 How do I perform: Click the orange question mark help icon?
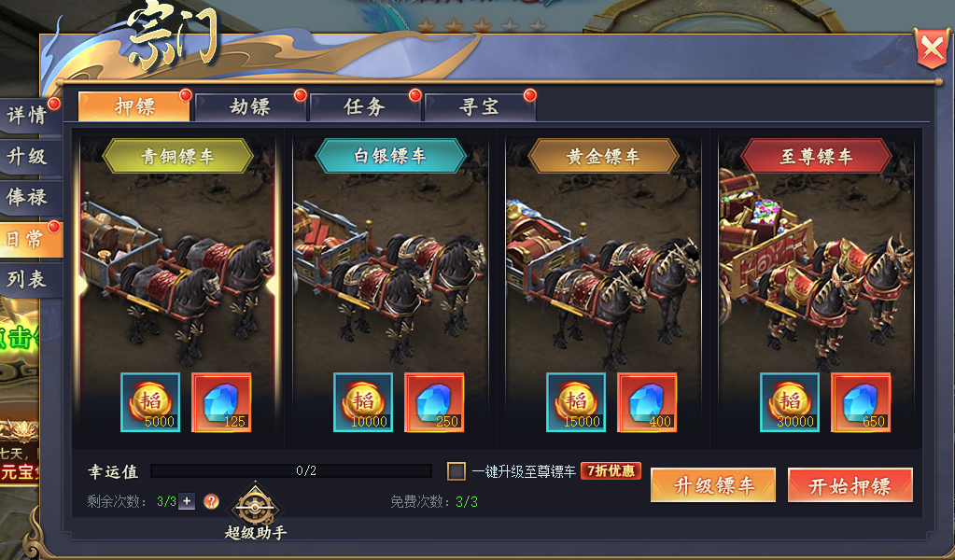coord(211,501)
